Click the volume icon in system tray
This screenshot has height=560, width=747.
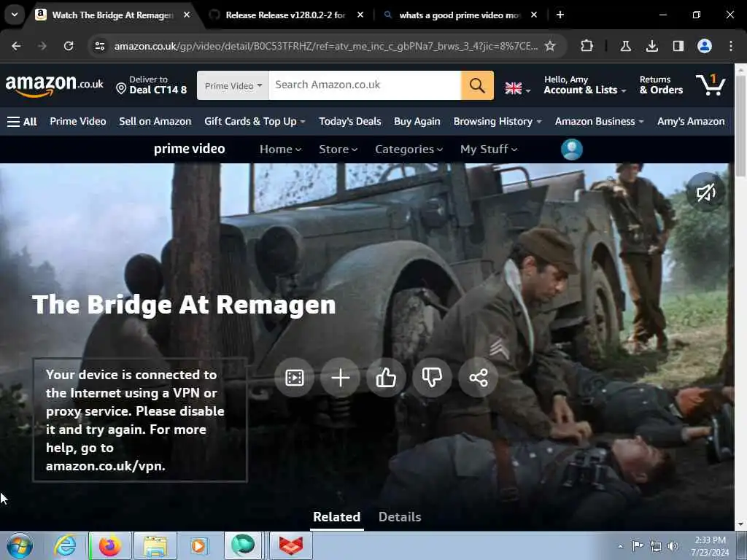point(673,546)
